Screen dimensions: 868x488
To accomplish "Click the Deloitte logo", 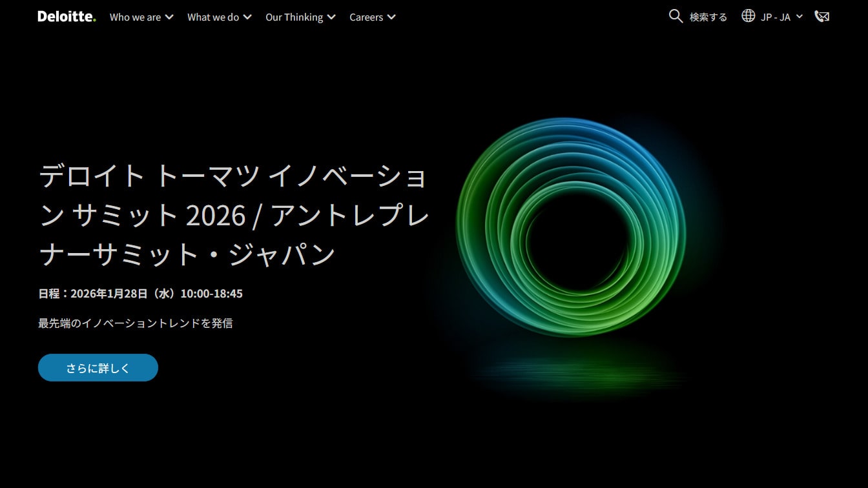I will click(67, 17).
